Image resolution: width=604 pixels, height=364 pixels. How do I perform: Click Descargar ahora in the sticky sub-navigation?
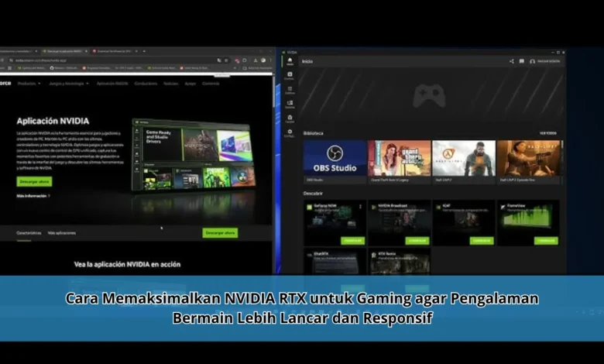tap(220, 233)
